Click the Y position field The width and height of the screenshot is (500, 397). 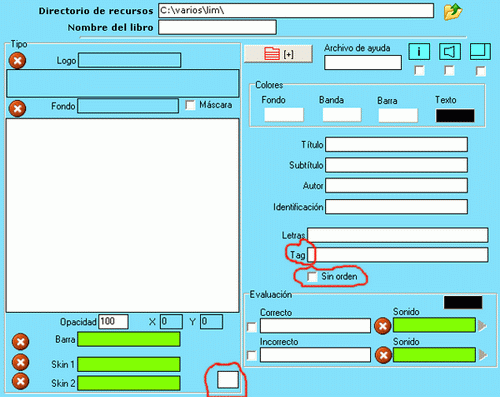[211, 322]
